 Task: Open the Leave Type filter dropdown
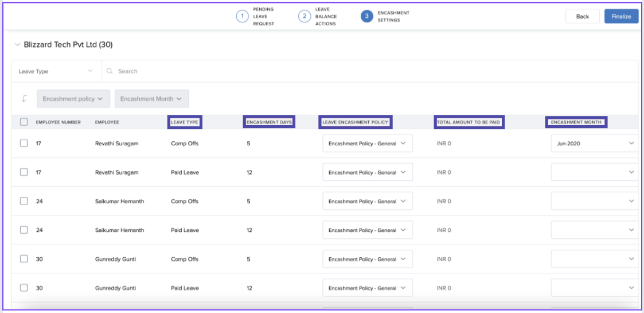[x=56, y=71]
